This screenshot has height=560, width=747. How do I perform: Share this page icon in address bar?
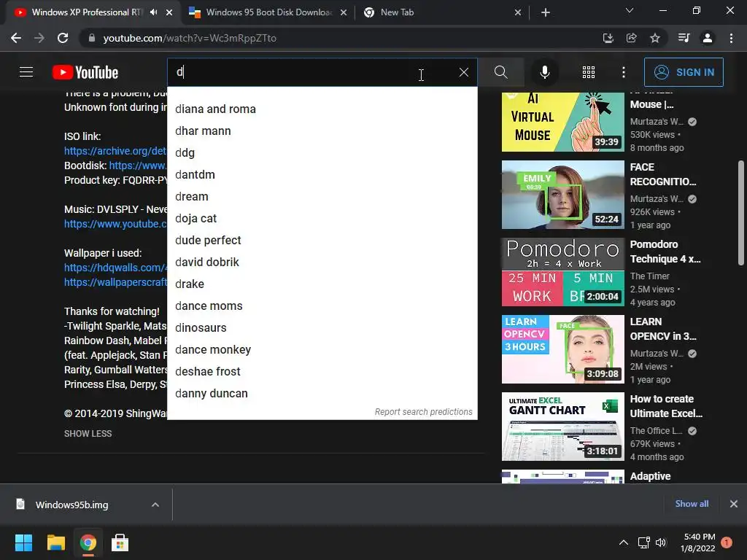632,38
